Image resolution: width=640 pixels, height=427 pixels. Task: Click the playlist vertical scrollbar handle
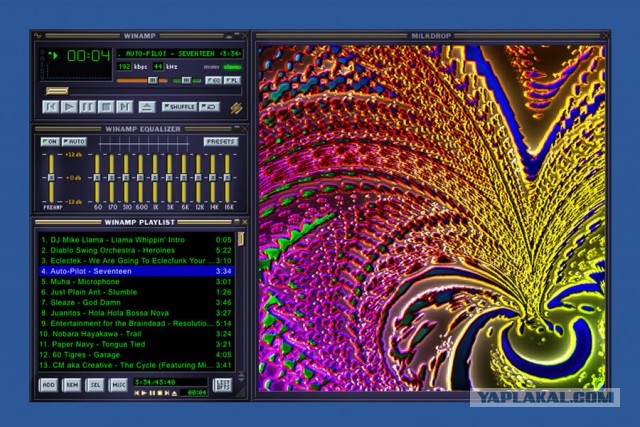point(241,239)
